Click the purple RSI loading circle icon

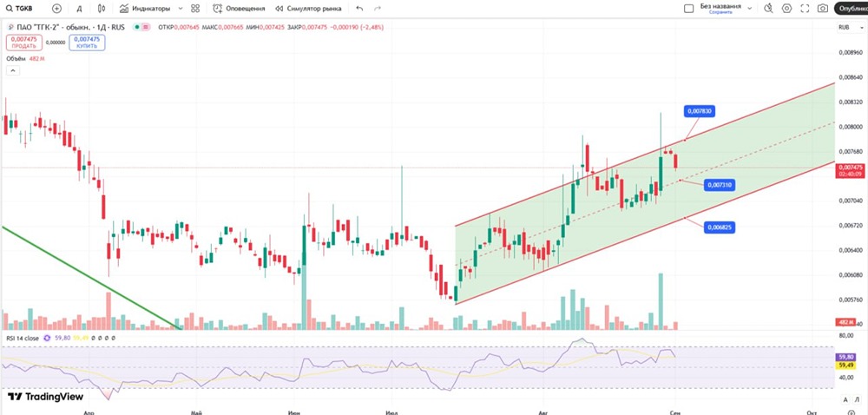click(x=47, y=338)
